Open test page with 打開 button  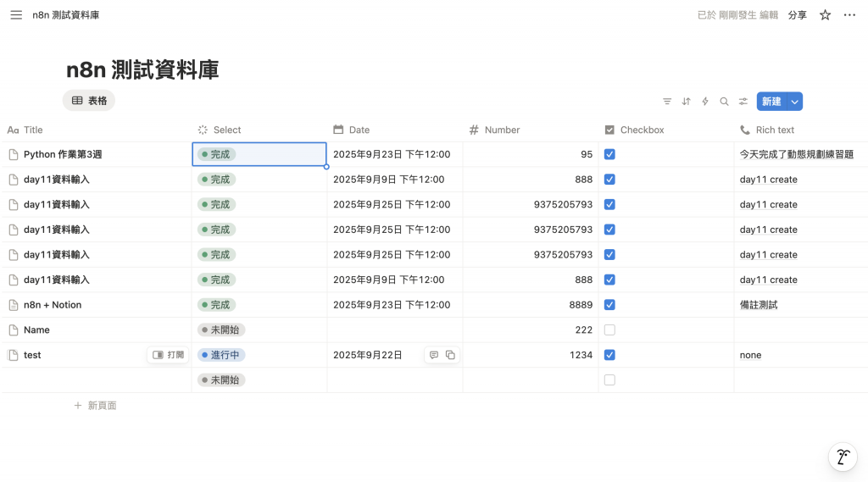[169, 355]
